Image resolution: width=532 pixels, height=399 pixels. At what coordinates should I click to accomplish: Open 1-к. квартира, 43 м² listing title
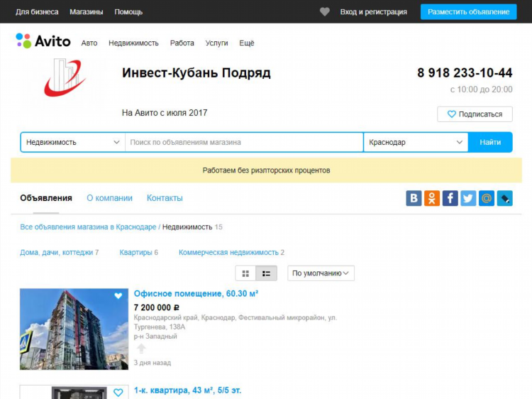coord(188,390)
